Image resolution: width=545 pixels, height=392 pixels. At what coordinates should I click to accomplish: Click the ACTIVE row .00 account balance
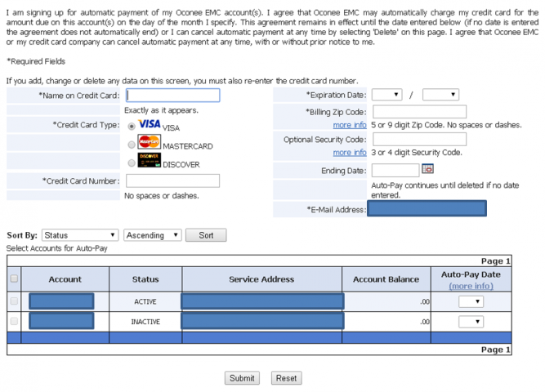pyautogui.click(x=425, y=301)
